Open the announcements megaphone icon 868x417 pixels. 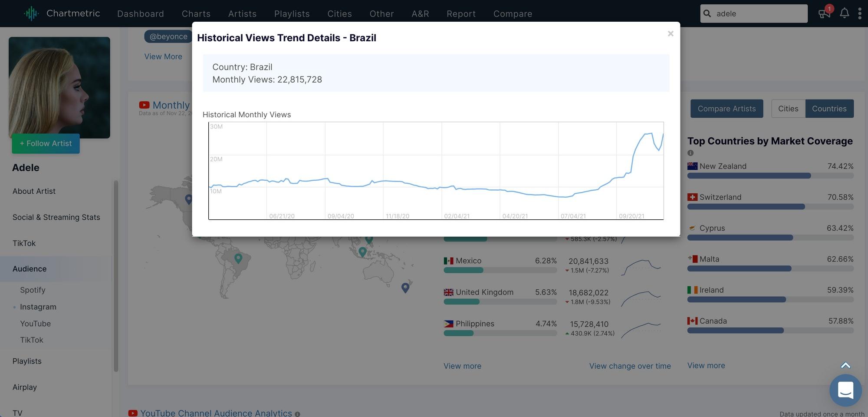pos(824,13)
